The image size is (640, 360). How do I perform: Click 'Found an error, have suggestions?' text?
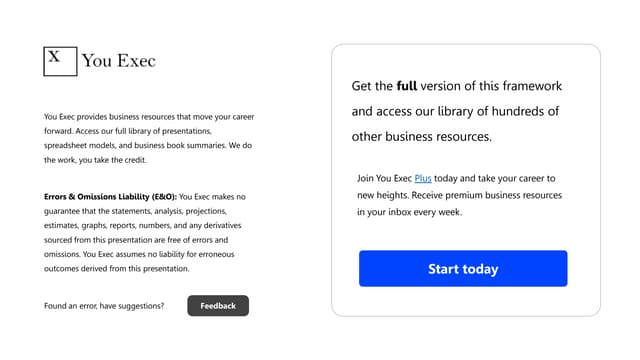point(104,306)
